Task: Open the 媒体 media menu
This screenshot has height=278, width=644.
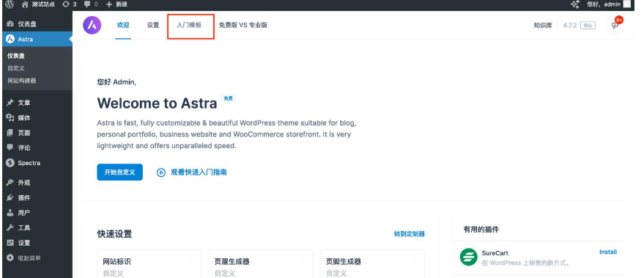Action: [x=37, y=118]
